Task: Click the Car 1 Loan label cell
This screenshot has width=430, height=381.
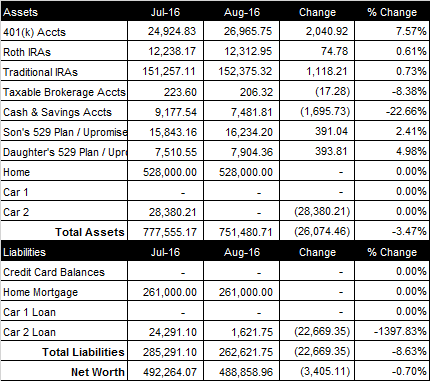Action: pos(64,312)
